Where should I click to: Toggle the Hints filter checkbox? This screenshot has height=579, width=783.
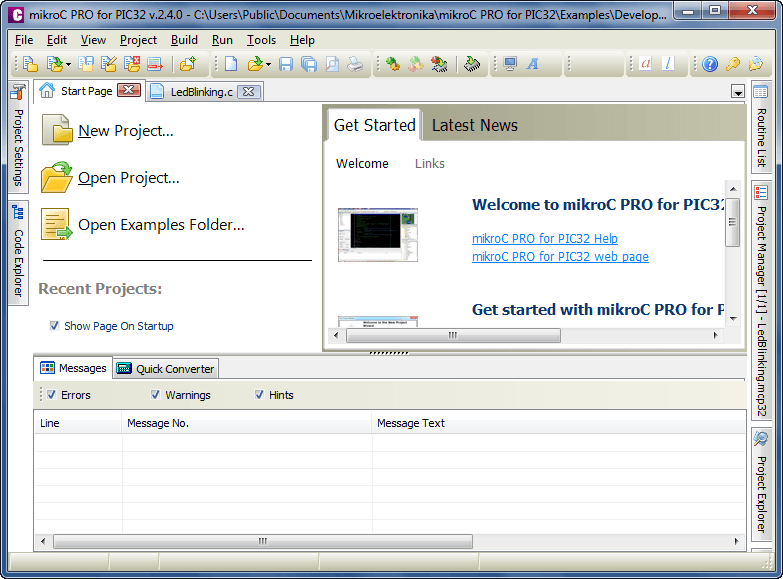click(x=259, y=395)
